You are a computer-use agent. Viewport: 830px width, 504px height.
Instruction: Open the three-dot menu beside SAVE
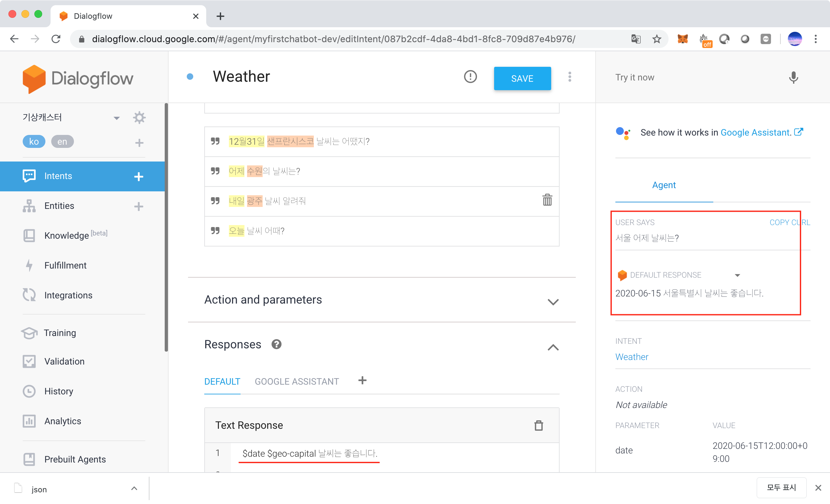pos(570,77)
